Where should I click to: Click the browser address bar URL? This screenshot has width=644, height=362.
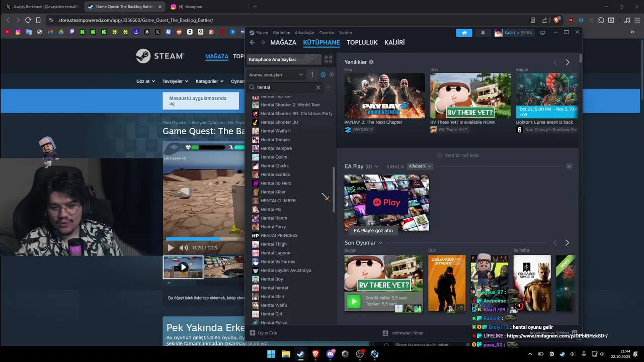136,20
